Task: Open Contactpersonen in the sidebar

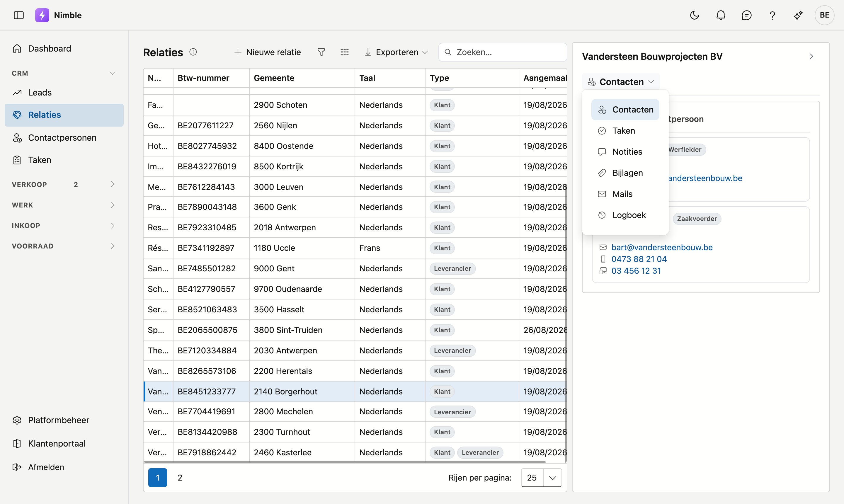Action: click(x=64, y=137)
